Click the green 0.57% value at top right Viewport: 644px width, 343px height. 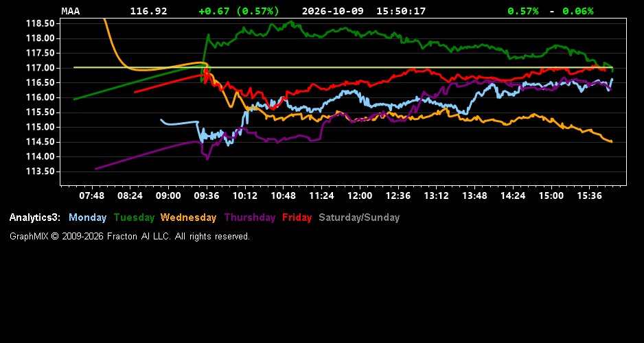pos(523,11)
